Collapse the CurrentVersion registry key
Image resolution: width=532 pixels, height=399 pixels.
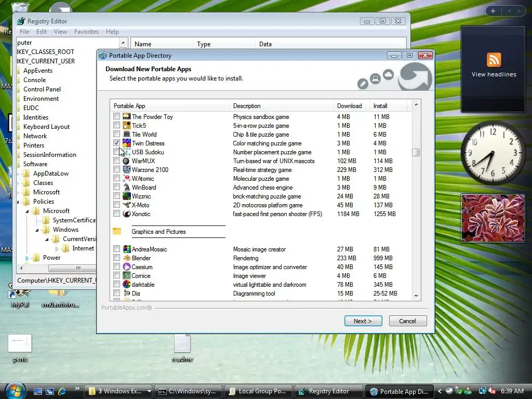click(x=47, y=240)
